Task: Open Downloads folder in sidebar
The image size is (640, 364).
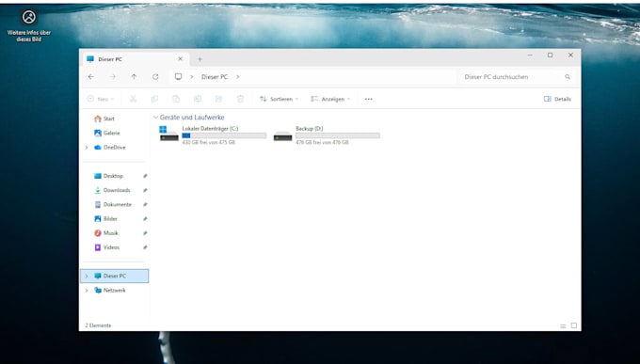Action: click(112, 190)
